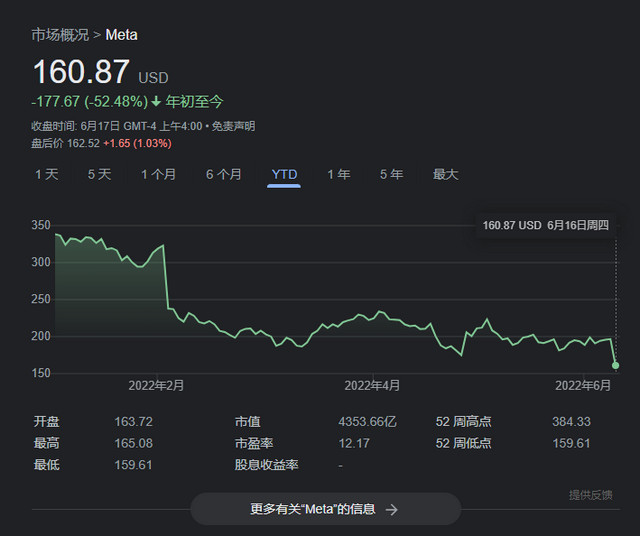Click the down arrow icon next to 年初至今

point(156,102)
